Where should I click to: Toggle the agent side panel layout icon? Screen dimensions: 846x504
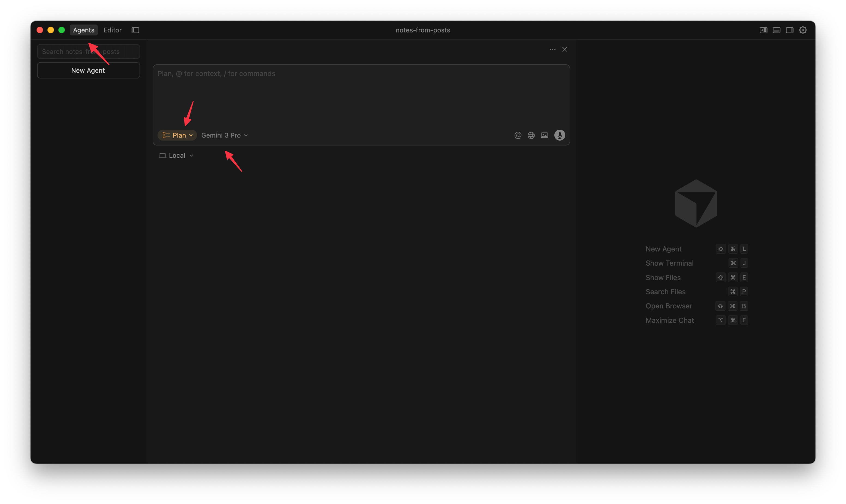tap(763, 30)
